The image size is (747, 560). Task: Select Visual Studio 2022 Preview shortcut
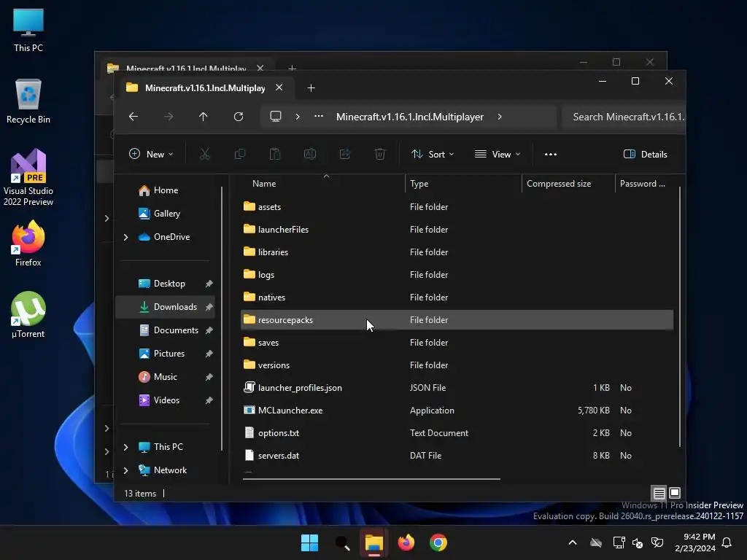[28, 178]
